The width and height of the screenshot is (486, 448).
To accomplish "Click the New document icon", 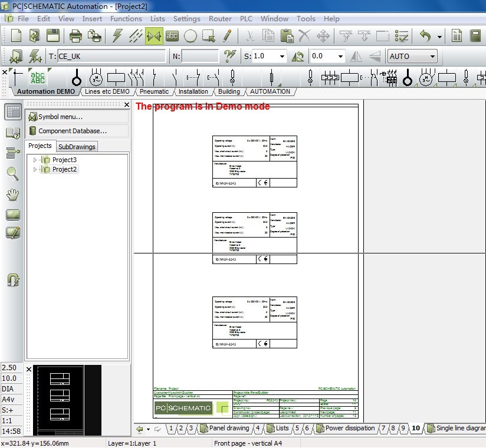I will coord(16,36).
